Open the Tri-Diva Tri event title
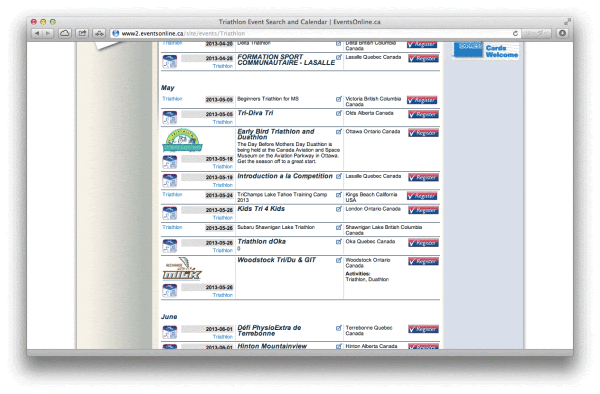Screen dimensions: 600x394 pos(255,113)
